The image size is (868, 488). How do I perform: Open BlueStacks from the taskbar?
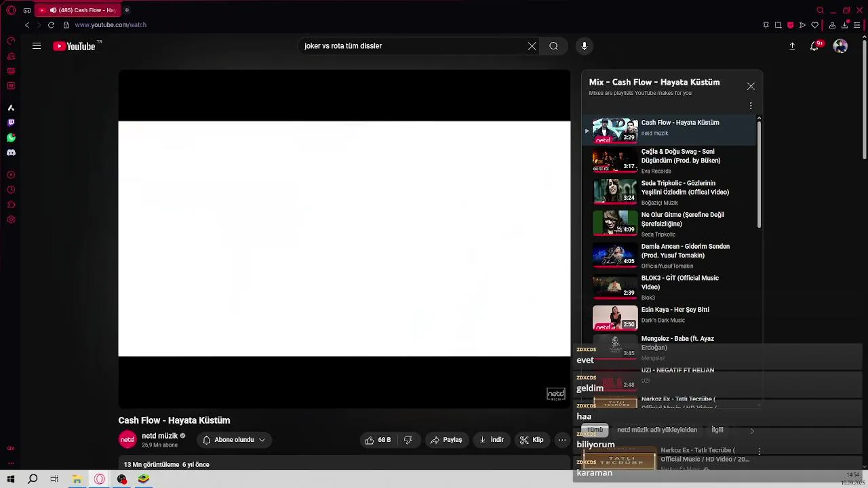144,479
